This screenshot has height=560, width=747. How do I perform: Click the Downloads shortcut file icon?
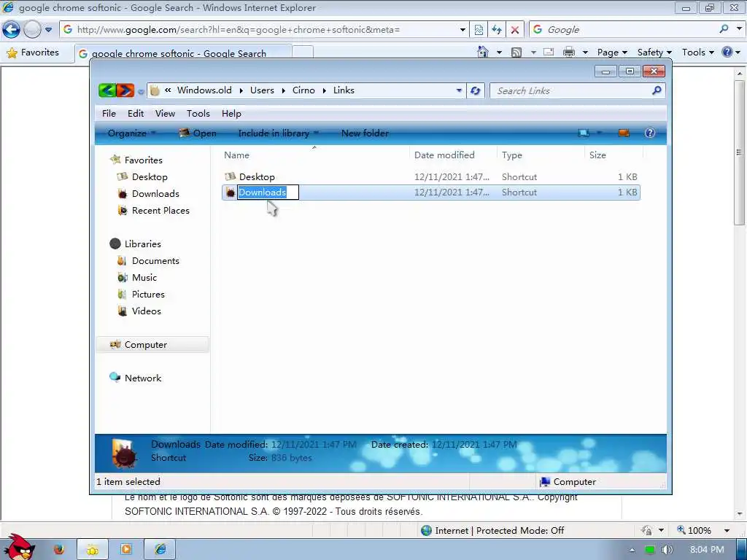pyautogui.click(x=231, y=192)
